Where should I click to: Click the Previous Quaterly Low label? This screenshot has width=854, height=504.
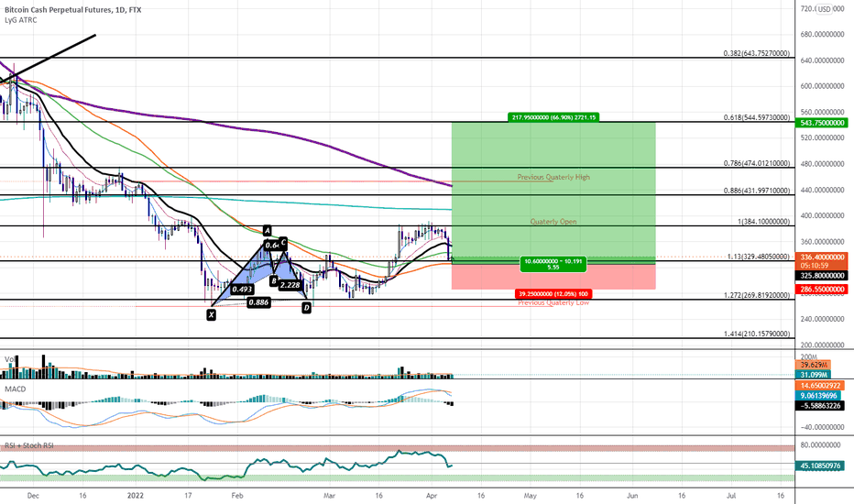(553, 302)
